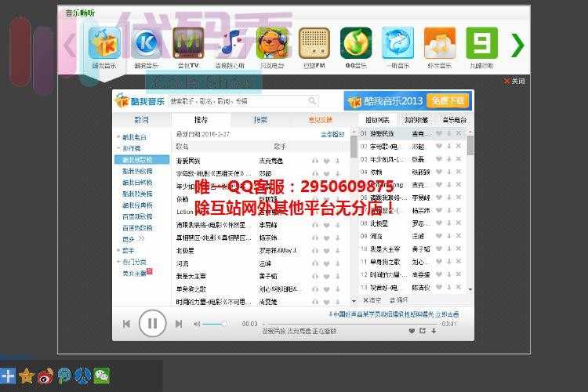Open the Yiting Music dolphin icon

tap(397, 43)
